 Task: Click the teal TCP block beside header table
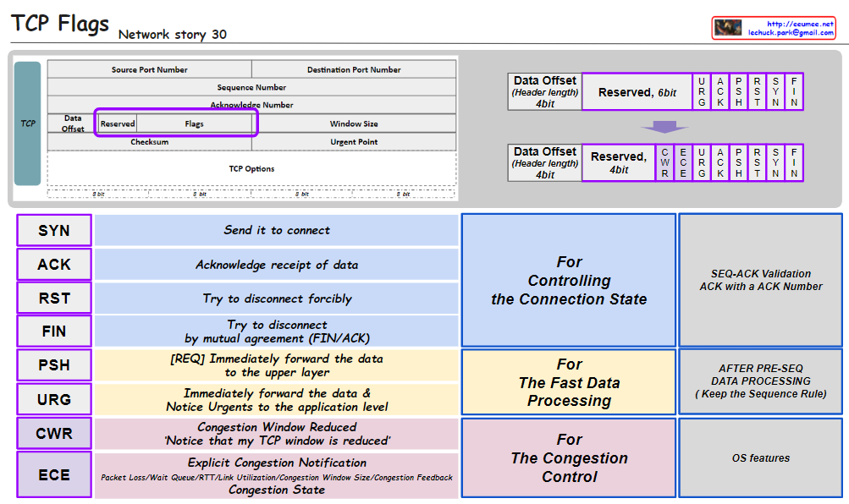pos(28,123)
